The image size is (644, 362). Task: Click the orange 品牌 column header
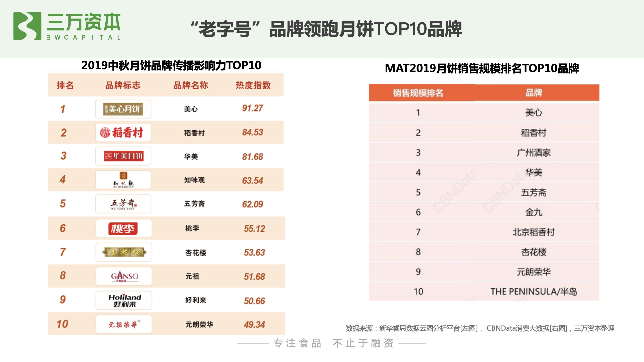pos(534,93)
